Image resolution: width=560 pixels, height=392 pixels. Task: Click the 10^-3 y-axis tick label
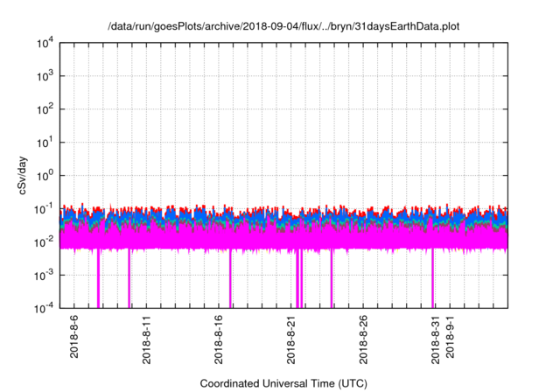44,276
